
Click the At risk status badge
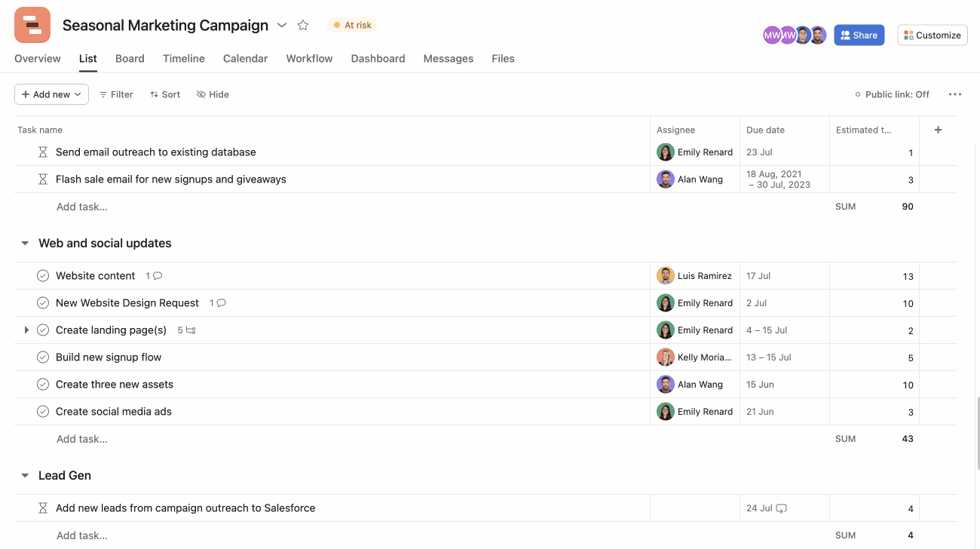[351, 24]
